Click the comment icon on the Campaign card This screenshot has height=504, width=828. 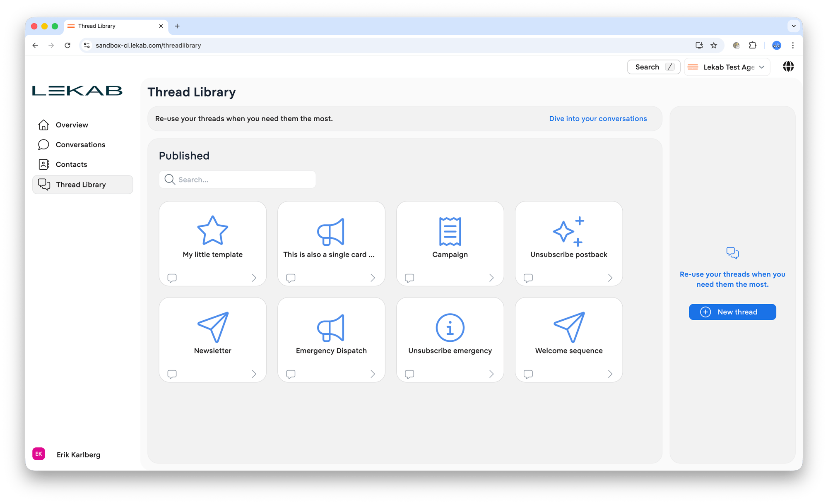409,278
